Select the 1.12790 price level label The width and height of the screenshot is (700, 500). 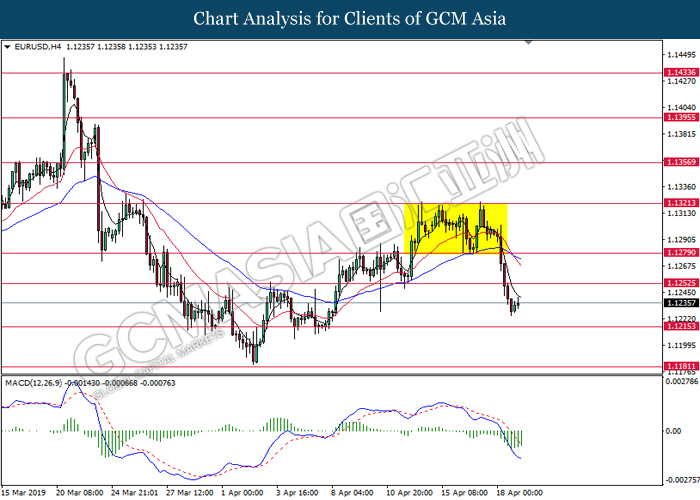[x=680, y=253]
